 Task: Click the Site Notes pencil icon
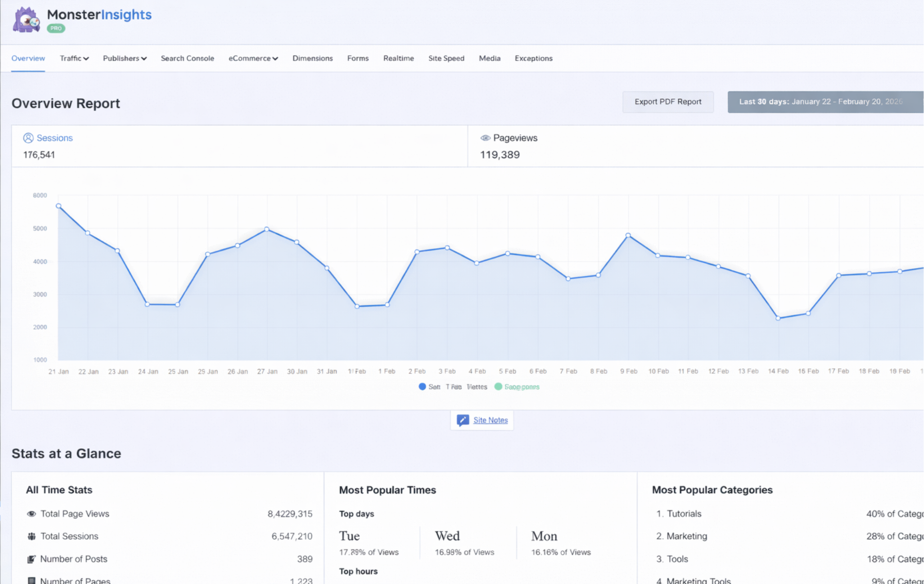[x=462, y=420]
